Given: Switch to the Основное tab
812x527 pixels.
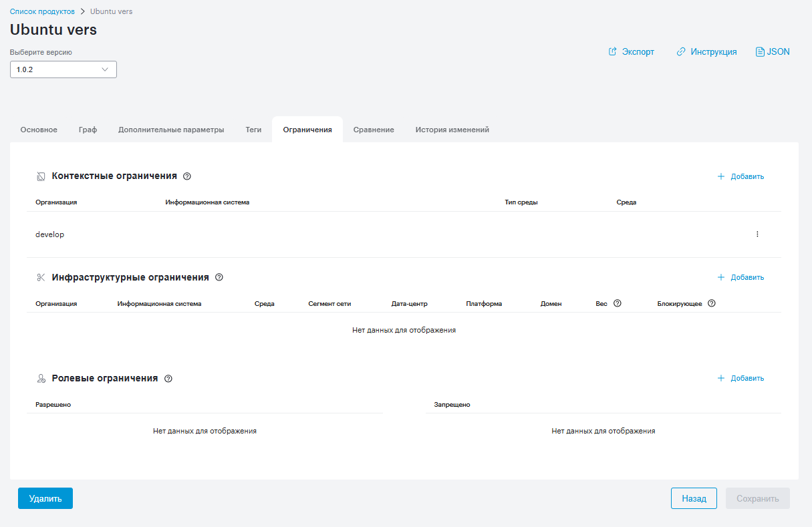Looking at the screenshot, I should [39, 130].
